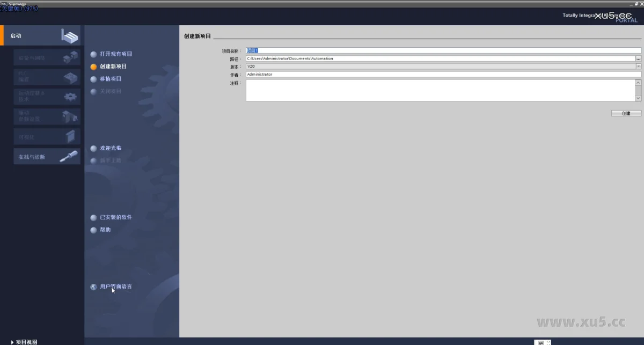
Task: Click the 设备与网络 devices icon tile
Action: [70, 57]
